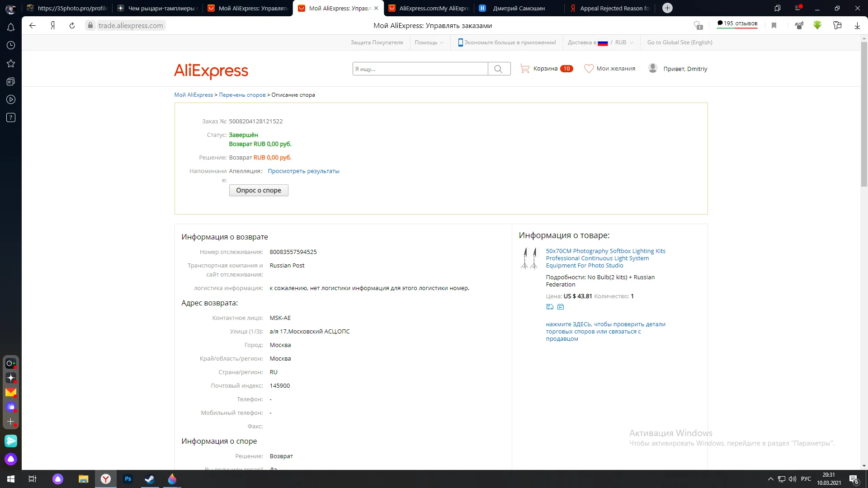Image resolution: width=868 pixels, height=488 pixels.
Task: Click the search magnifier icon
Action: (498, 69)
